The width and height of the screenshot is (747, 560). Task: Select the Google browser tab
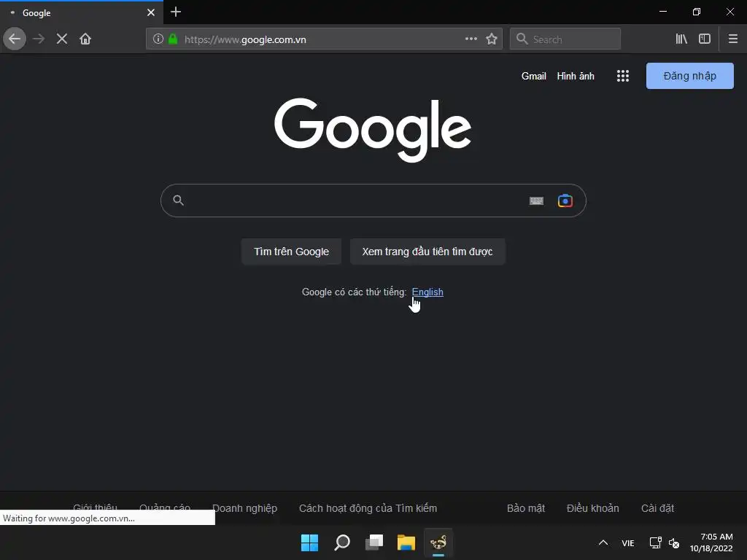pos(81,13)
